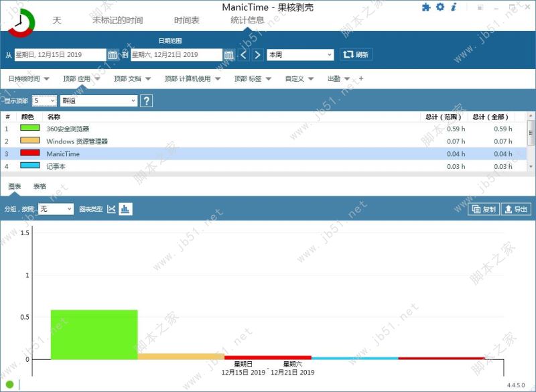Image resolution: width=536 pixels, height=392 pixels.
Task: Select the 顶部 标签 statistics view
Action: pyautogui.click(x=248, y=78)
